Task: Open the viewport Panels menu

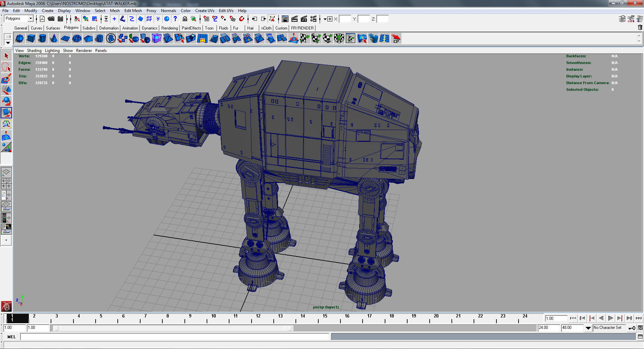Action: coord(101,51)
